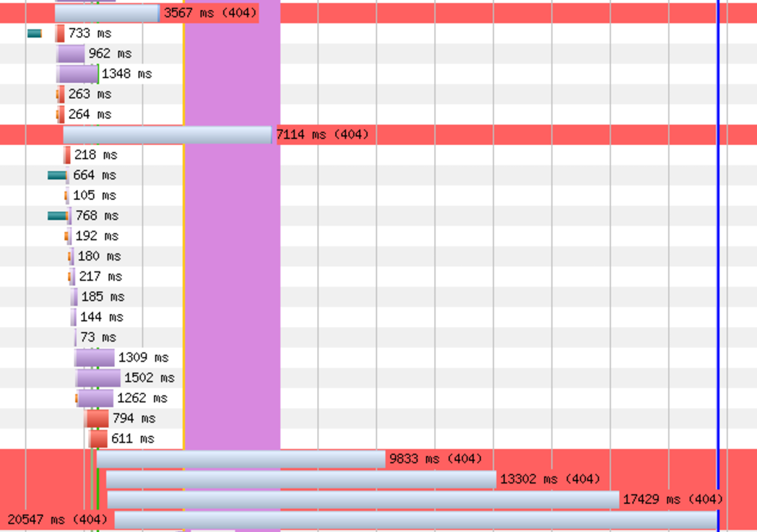Select the purple 1348 ms request bar

pyautogui.click(x=77, y=74)
